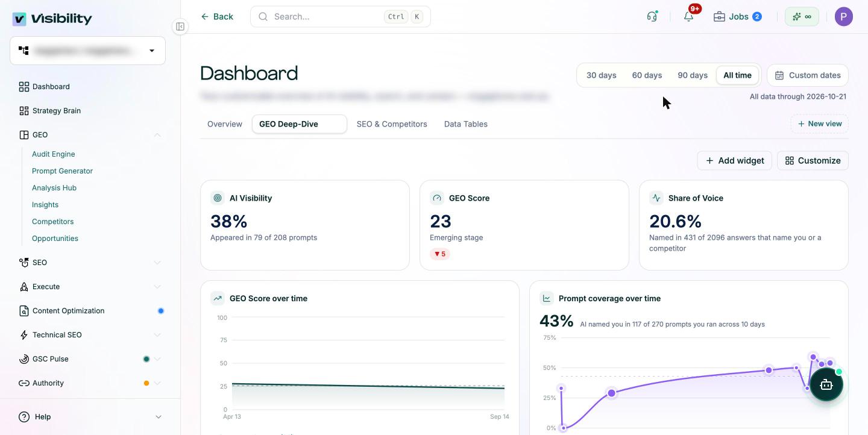The height and width of the screenshot is (435, 868).
Task: Select the 60 days range
Action: (x=647, y=75)
